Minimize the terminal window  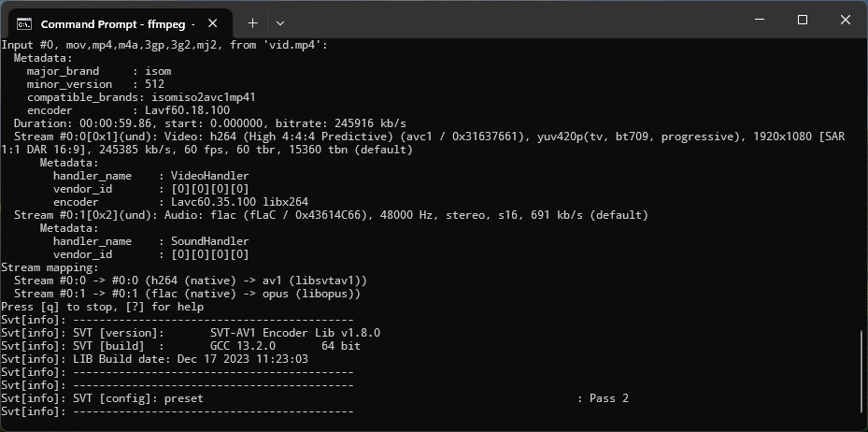click(x=760, y=20)
